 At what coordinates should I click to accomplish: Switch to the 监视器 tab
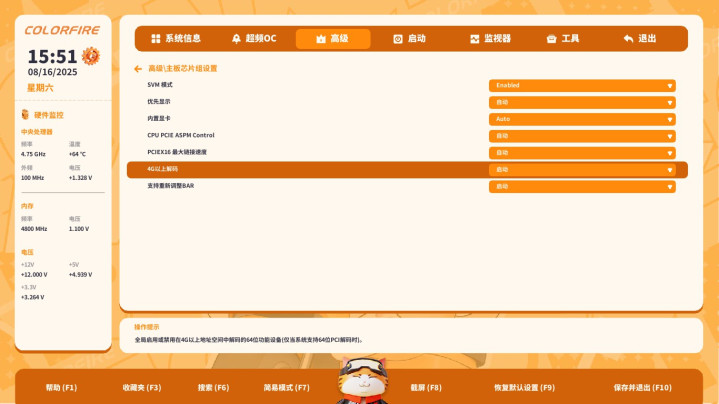coord(490,39)
